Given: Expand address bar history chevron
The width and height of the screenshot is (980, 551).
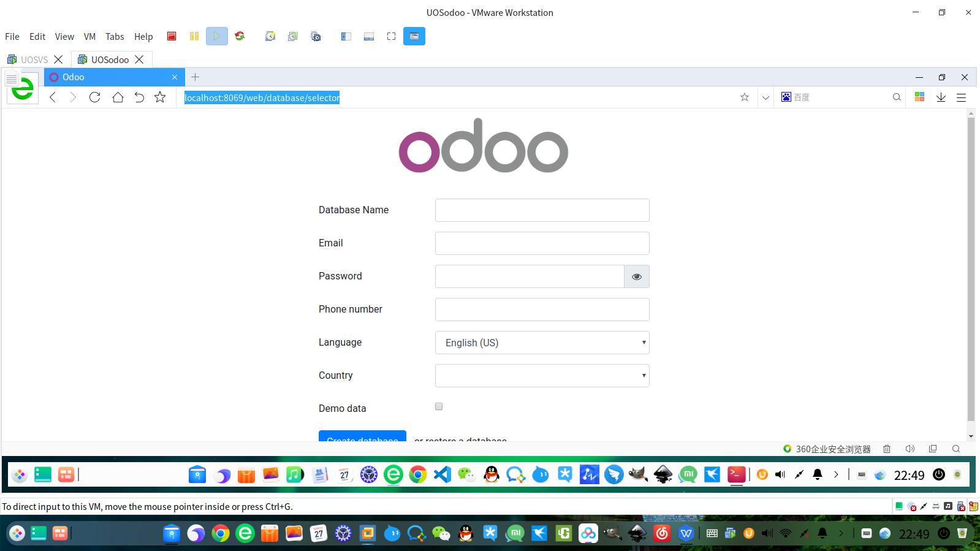Looking at the screenshot, I should point(765,97).
